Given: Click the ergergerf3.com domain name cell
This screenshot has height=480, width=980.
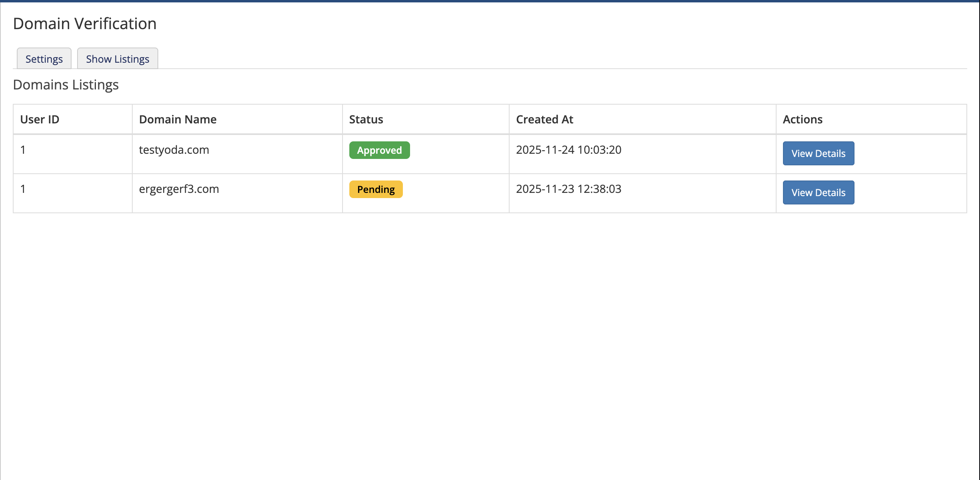Looking at the screenshot, I should (179, 189).
